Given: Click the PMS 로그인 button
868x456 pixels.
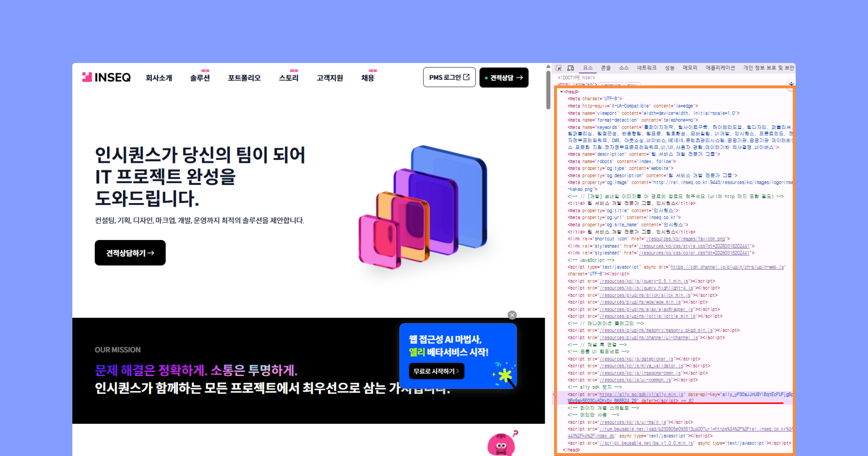Looking at the screenshot, I should click(449, 77).
